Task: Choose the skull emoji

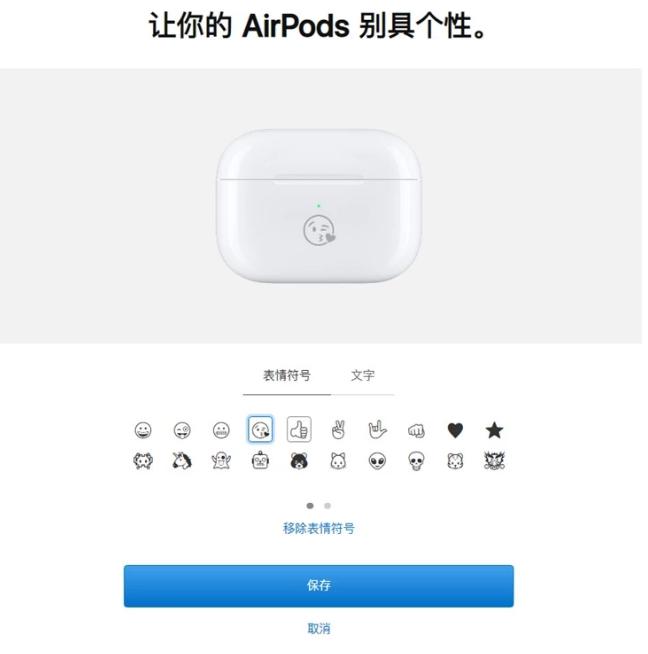Action: 416,461
